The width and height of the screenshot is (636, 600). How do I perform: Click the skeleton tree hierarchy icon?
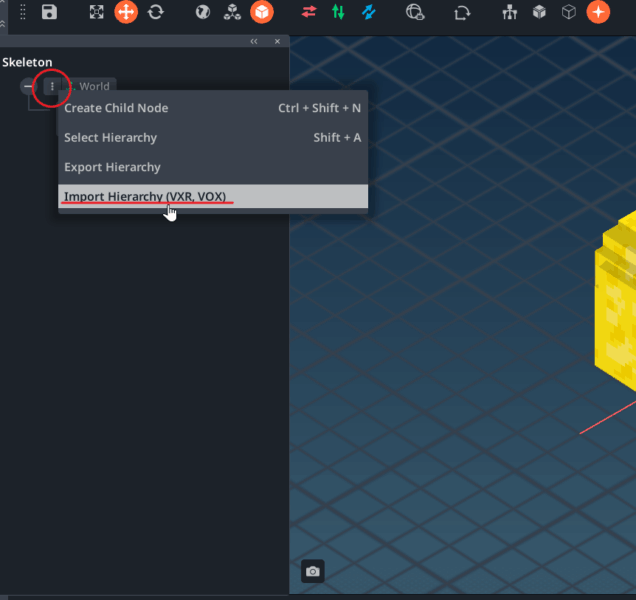(510, 12)
